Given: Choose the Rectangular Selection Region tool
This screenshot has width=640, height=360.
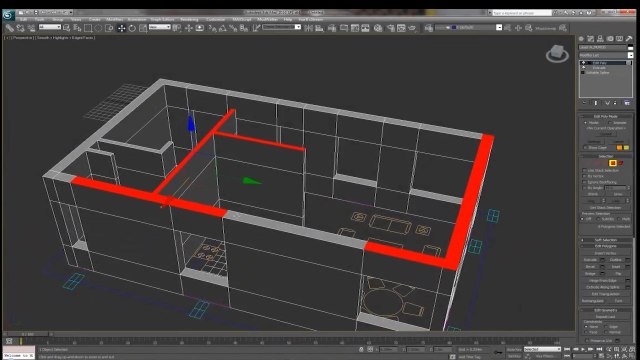Looking at the screenshot, I should coord(88,28).
